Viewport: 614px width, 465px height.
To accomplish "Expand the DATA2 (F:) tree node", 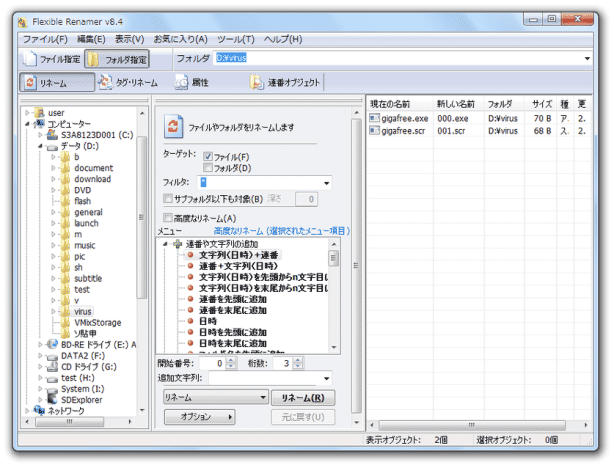I will (40, 356).
